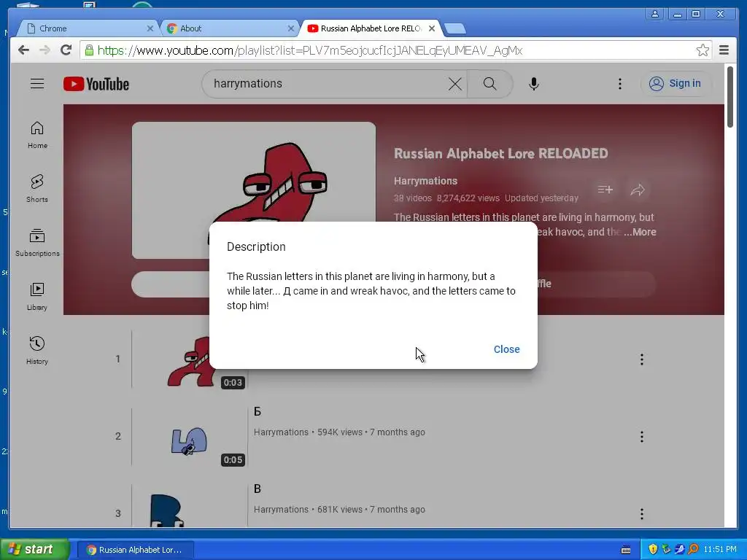Open the YouTube hamburger guide menu

[x=37, y=84]
